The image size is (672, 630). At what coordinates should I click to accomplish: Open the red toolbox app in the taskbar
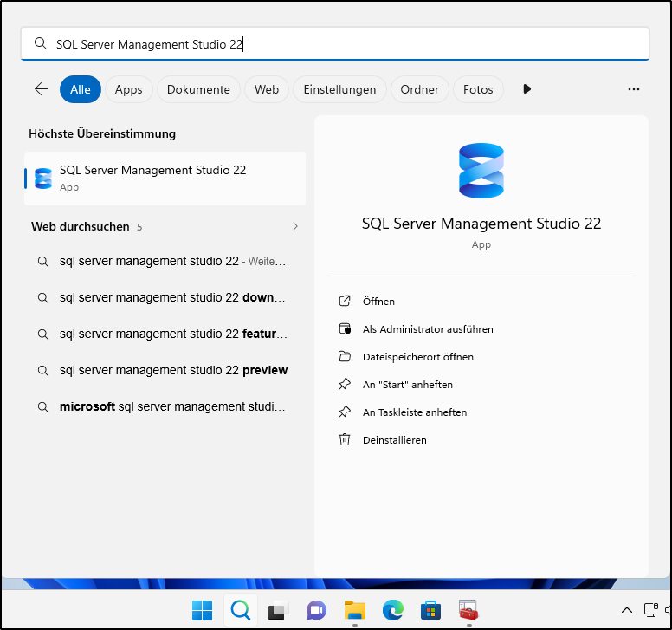(468, 610)
